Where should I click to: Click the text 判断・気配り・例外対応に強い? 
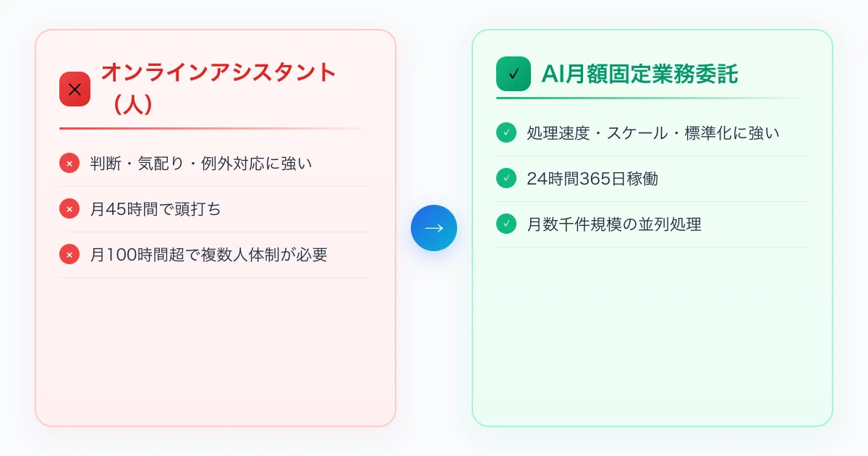tap(201, 164)
